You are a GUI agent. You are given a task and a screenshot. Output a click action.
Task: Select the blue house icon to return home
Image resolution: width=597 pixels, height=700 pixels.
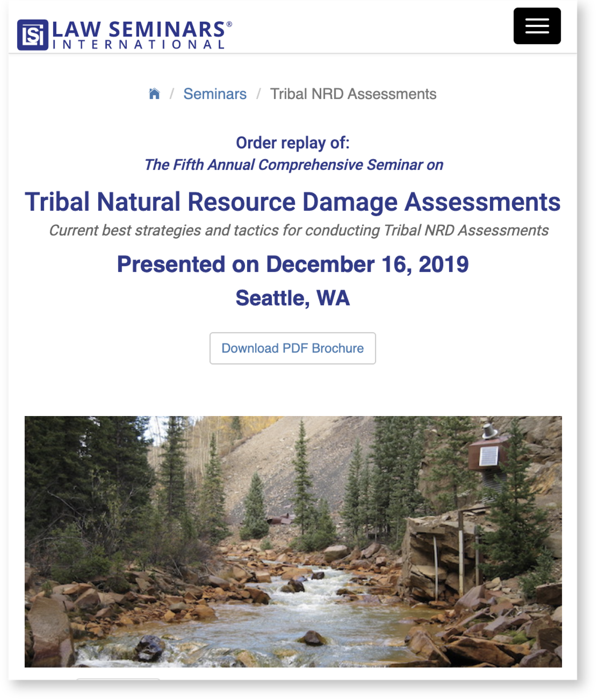[x=156, y=94]
